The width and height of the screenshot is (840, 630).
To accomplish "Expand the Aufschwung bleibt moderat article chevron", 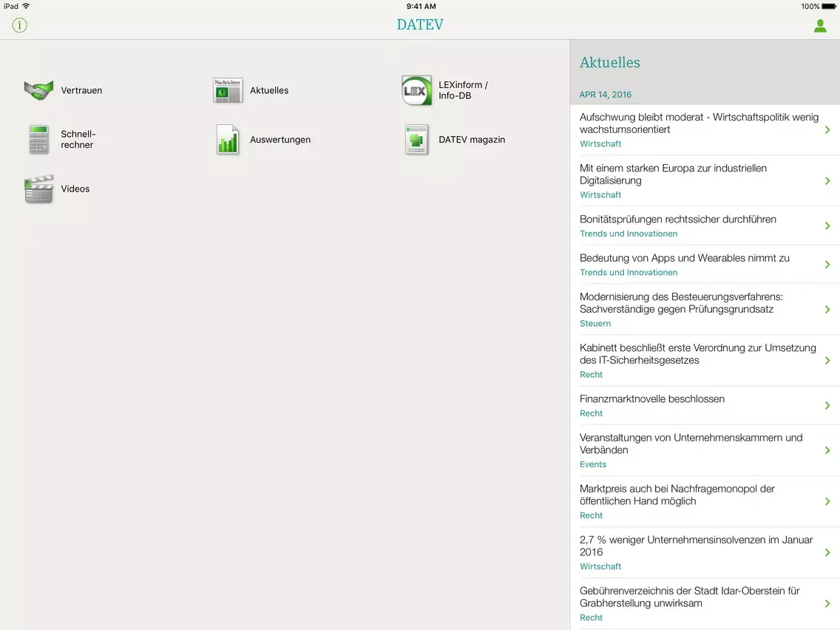I will pos(827,129).
